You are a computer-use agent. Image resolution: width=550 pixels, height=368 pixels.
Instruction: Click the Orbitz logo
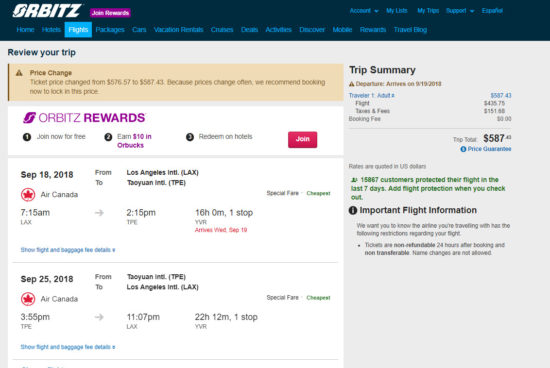[47, 11]
